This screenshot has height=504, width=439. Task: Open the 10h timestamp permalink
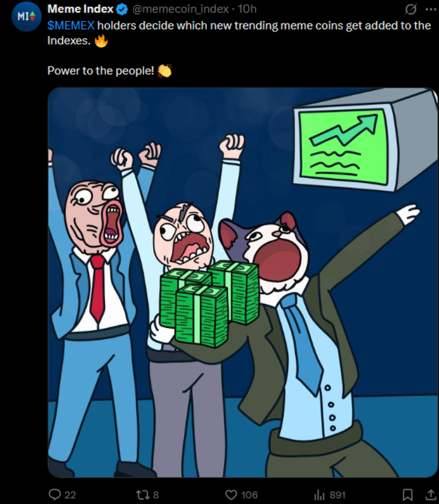tap(247, 9)
